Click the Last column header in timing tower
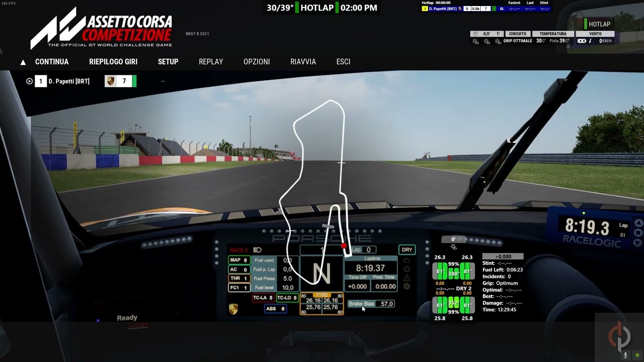The image size is (644, 362). (x=530, y=3)
